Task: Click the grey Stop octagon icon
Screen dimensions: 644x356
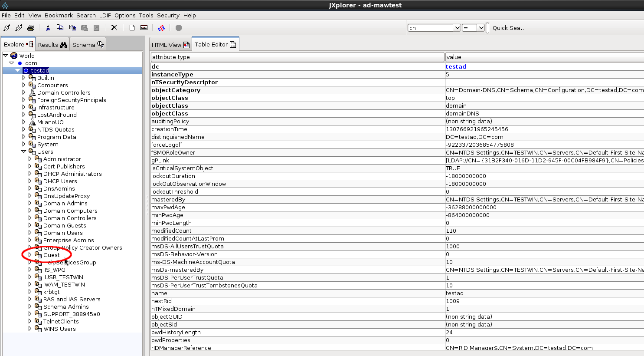Action: coord(179,28)
